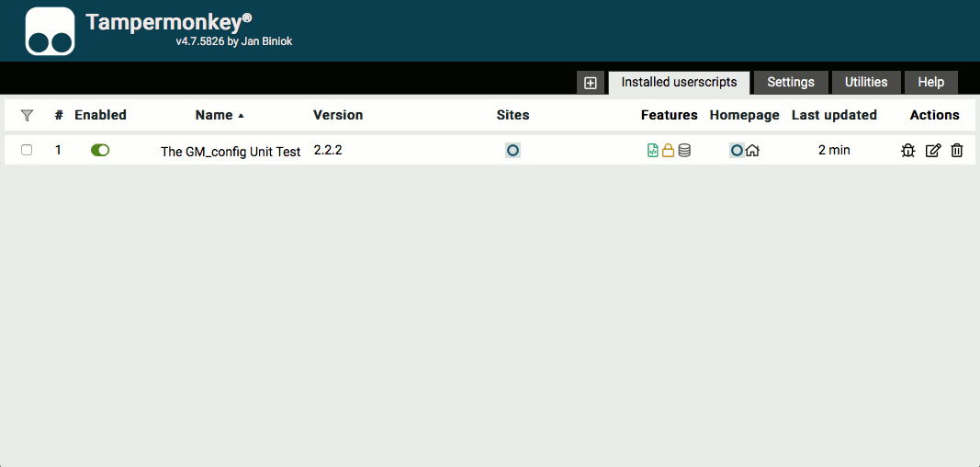Click the orange padlock feature icon
Image resolution: width=980 pixels, height=467 pixels.
click(x=668, y=150)
